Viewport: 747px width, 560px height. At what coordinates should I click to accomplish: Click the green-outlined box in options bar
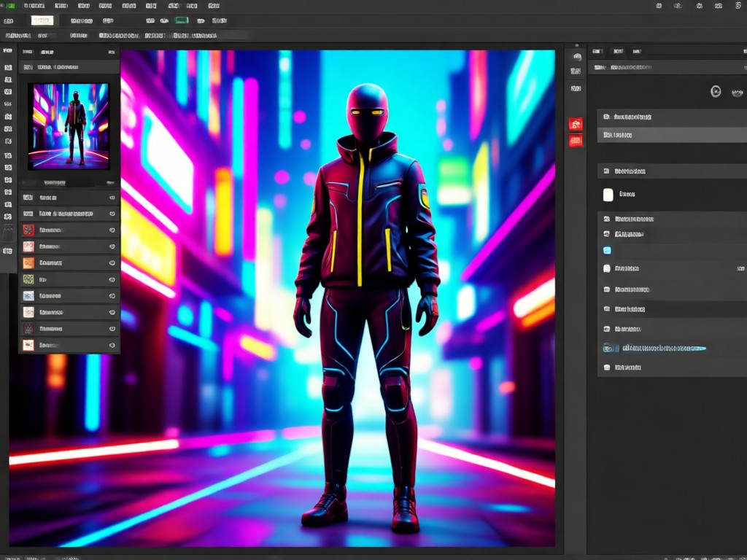(x=181, y=20)
